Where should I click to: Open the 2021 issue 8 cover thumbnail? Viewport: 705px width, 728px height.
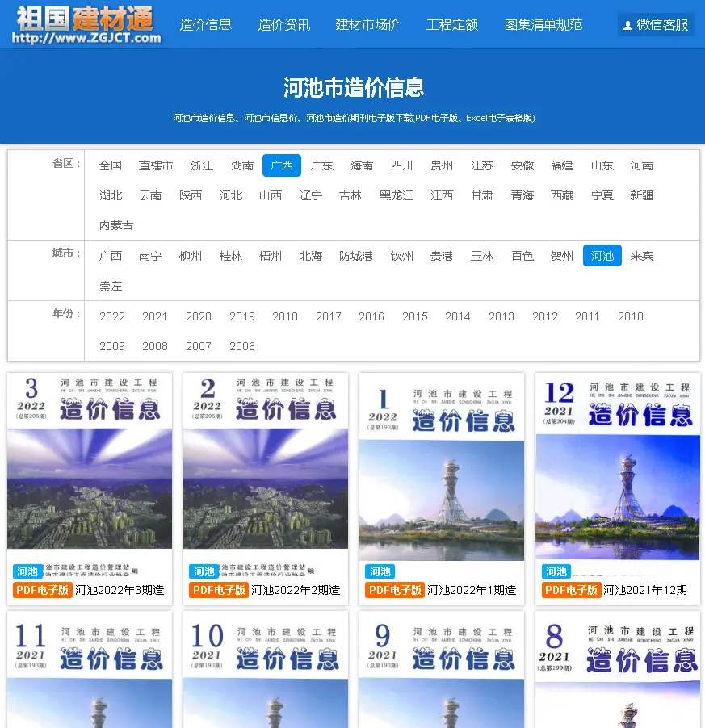(x=618, y=670)
